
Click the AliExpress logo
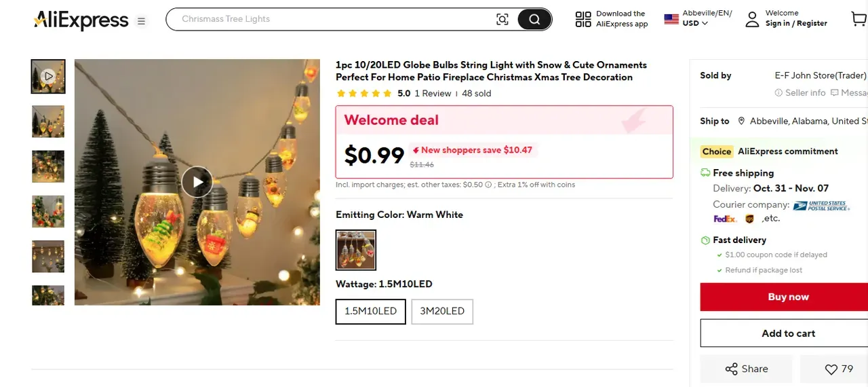[81, 20]
